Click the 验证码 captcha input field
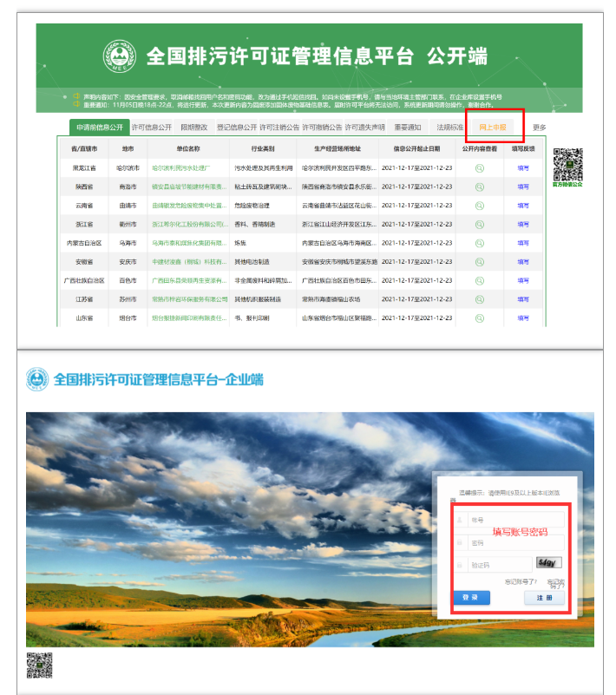The image size is (616, 695). 500,565
